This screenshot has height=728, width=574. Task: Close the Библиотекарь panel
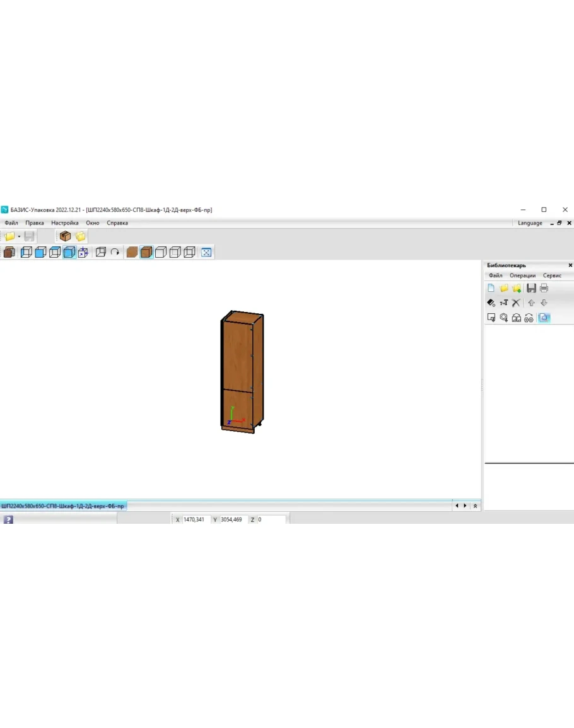570,265
